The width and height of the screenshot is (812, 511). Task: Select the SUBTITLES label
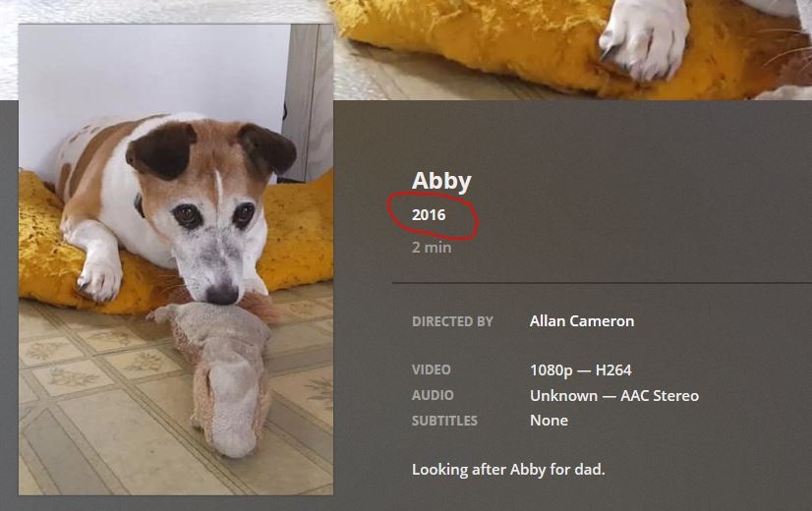pos(444,421)
